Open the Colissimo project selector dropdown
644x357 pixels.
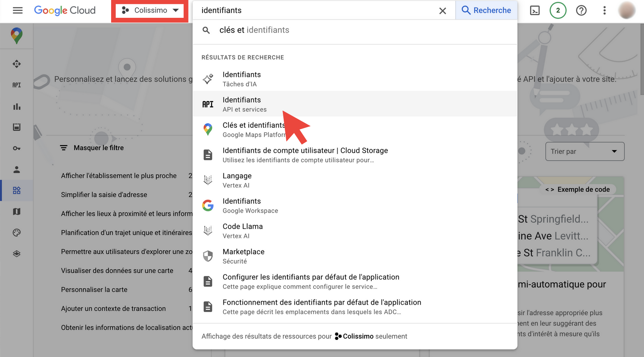tap(150, 10)
